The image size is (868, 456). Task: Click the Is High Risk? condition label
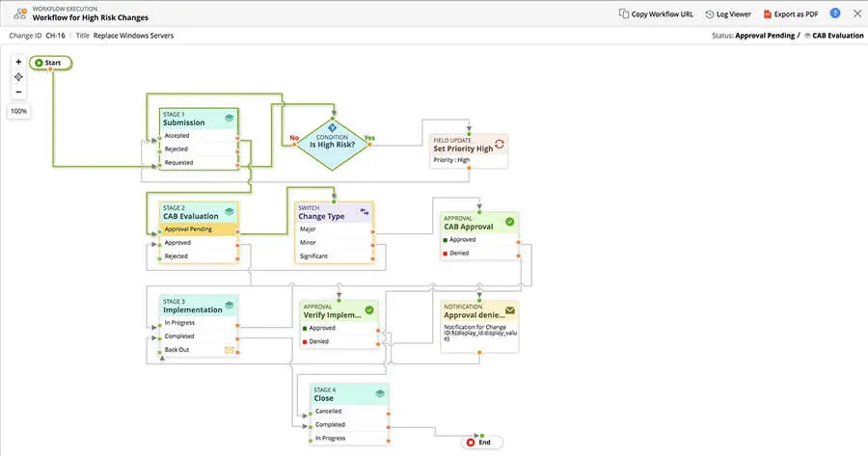pyautogui.click(x=332, y=145)
